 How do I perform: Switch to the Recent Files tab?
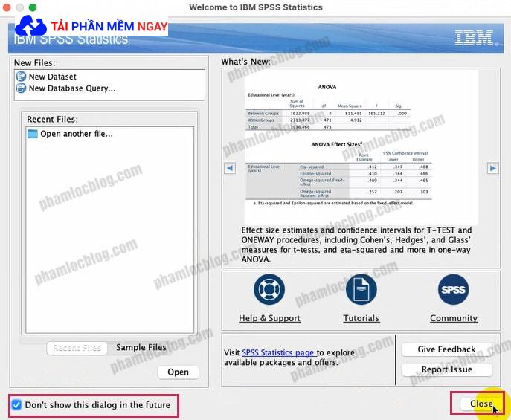click(x=77, y=348)
